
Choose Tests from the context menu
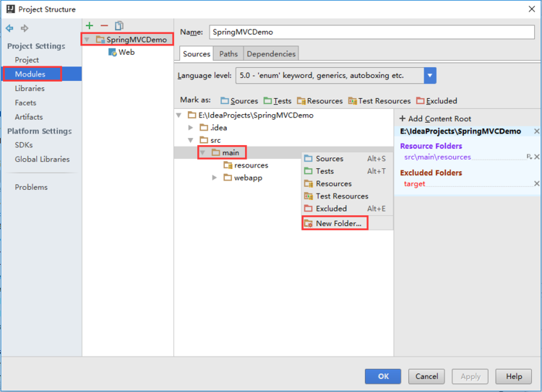point(348,171)
